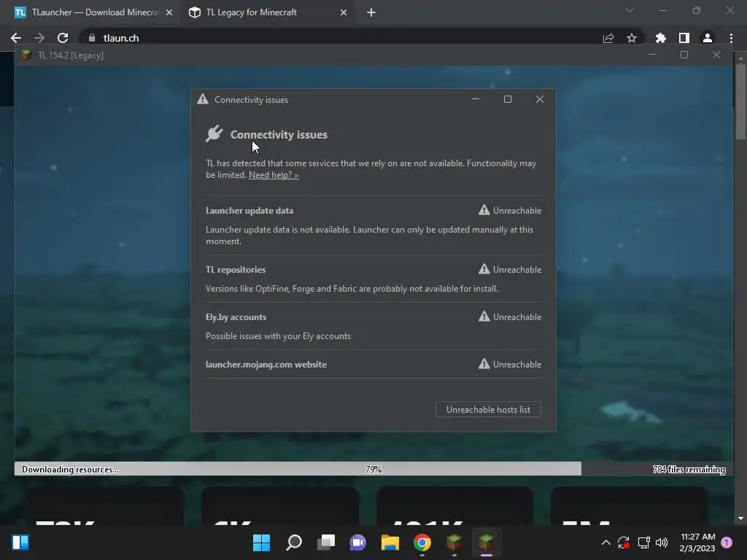Open the tab search dropdown arrow
The image size is (747, 560).
click(x=630, y=10)
